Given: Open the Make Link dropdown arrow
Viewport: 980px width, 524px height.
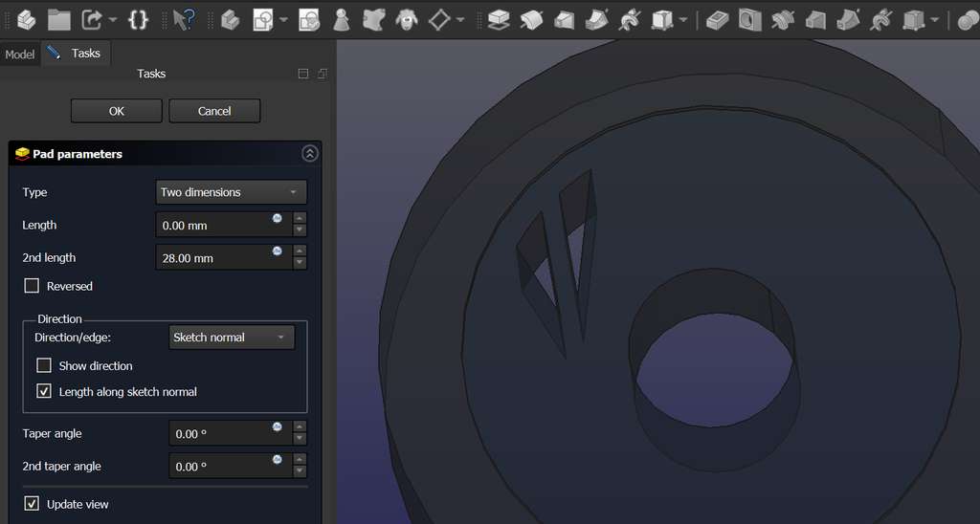Looking at the screenshot, I should pyautogui.click(x=113, y=20).
